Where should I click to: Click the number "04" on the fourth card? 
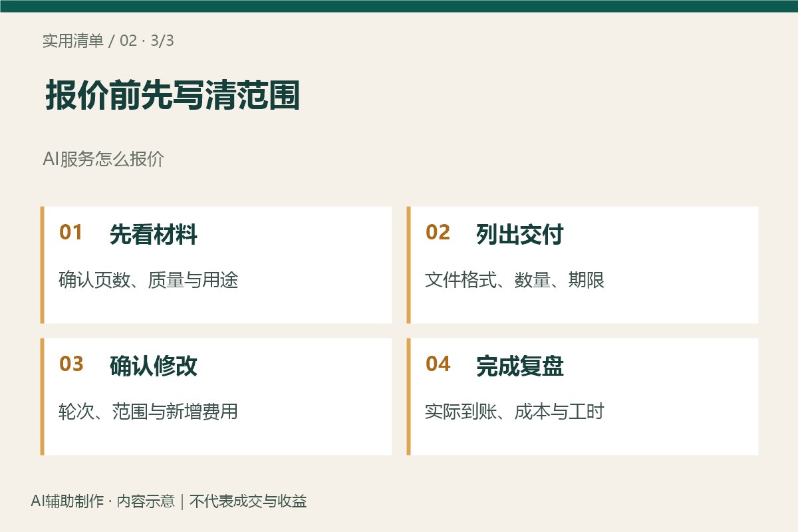tap(438, 364)
